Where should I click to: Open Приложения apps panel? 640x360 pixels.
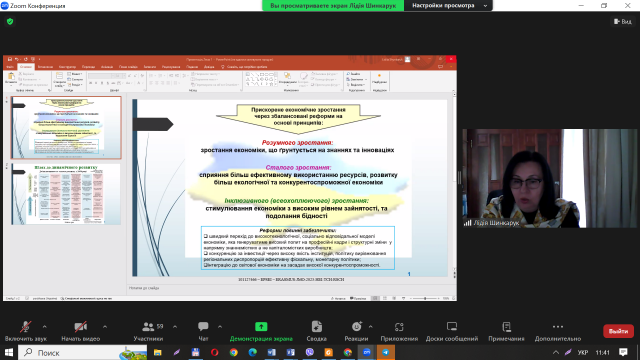tap(399, 331)
